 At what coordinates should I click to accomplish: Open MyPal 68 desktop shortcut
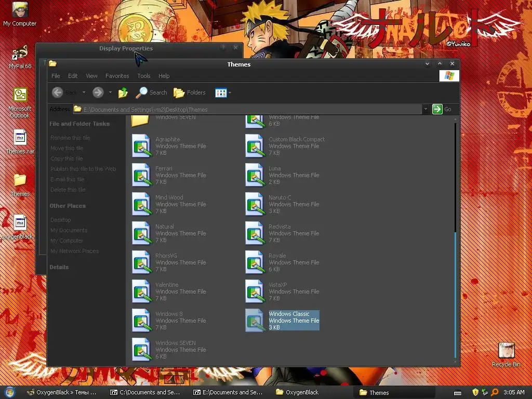[x=20, y=57]
